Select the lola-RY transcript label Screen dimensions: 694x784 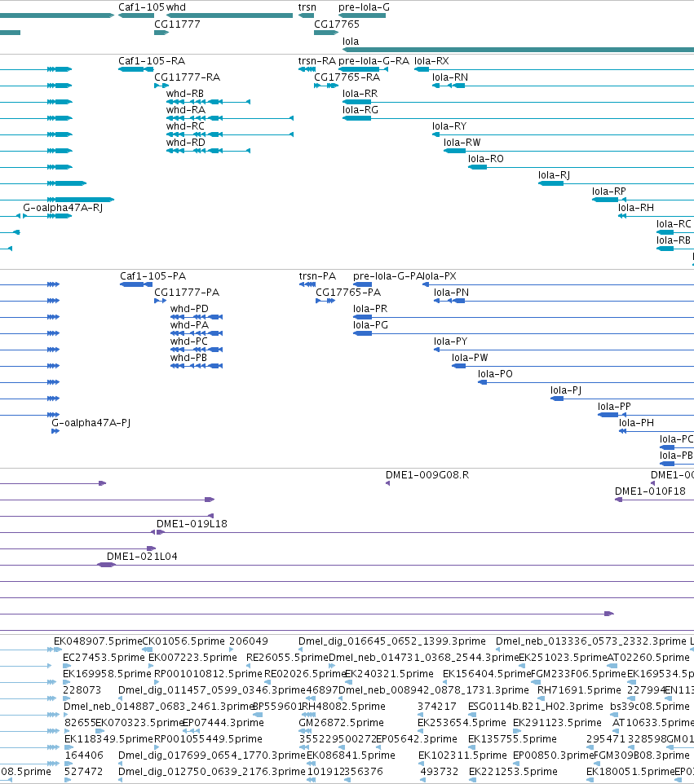[x=449, y=126]
